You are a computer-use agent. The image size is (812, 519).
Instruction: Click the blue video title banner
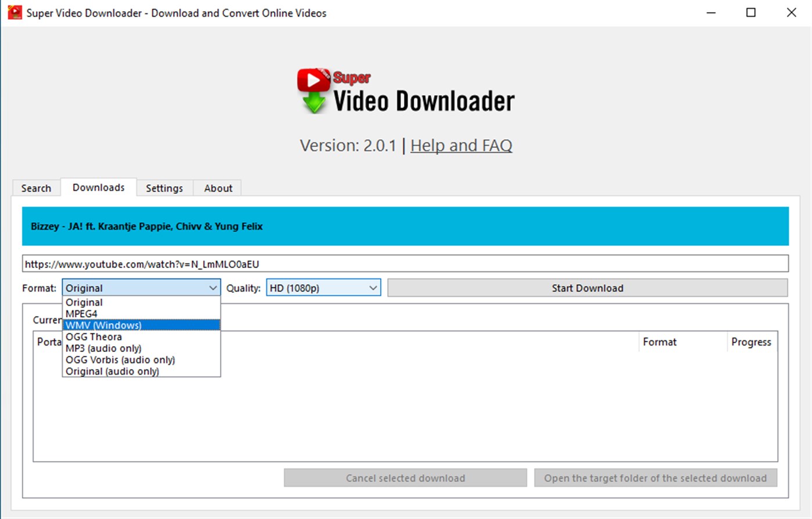[405, 226]
